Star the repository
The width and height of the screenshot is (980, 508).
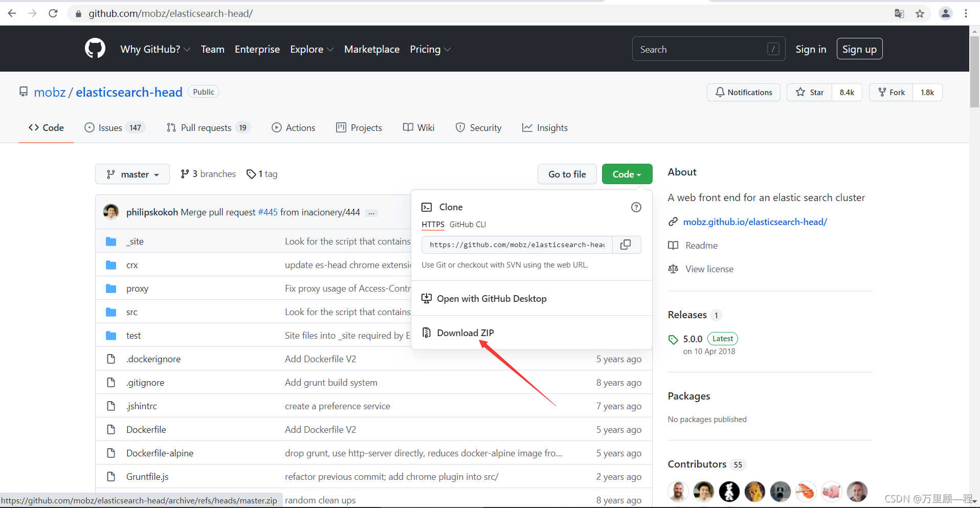click(810, 93)
